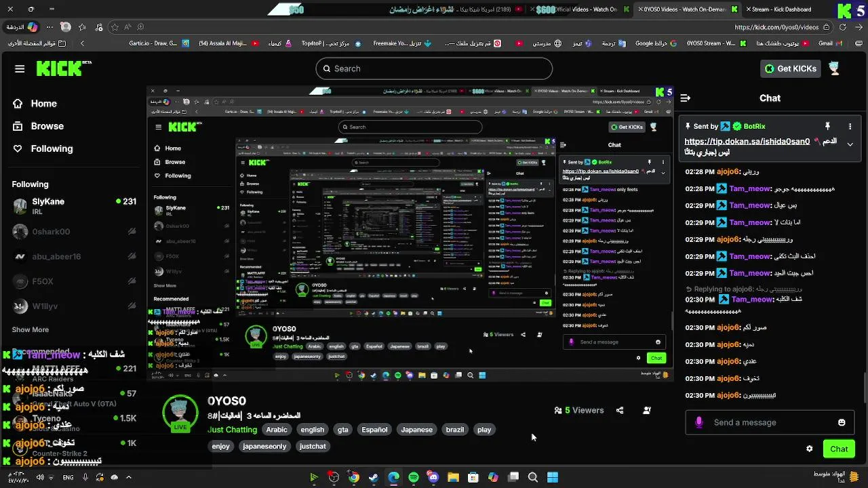Open taskbar Search magnifier

coord(533,477)
